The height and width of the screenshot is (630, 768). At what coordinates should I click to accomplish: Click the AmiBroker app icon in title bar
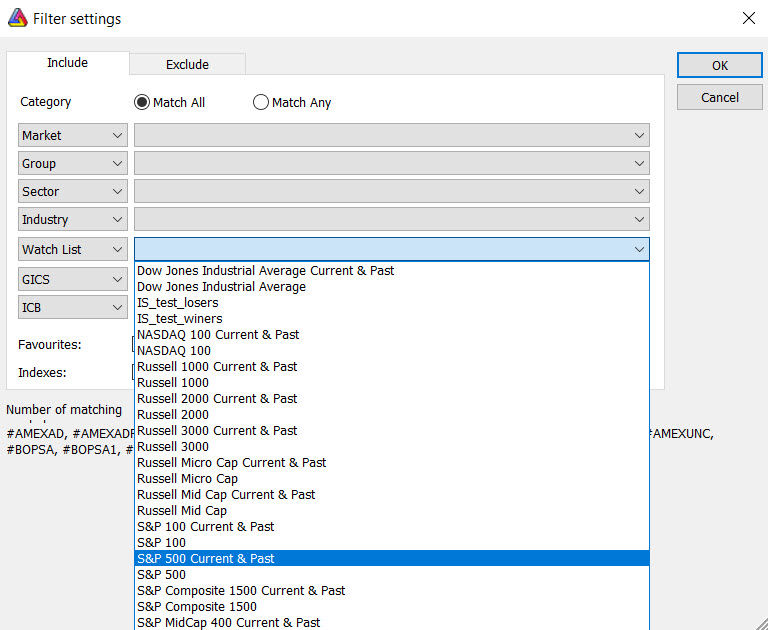coord(16,18)
